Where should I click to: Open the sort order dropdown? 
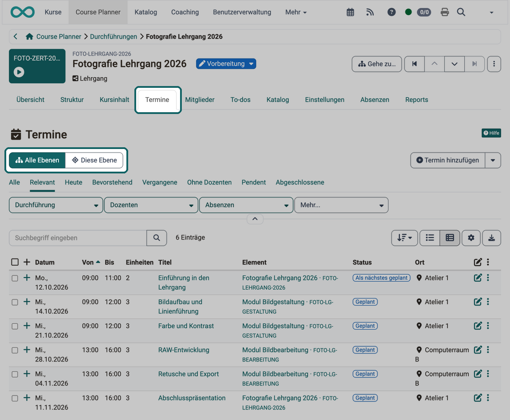(x=404, y=238)
